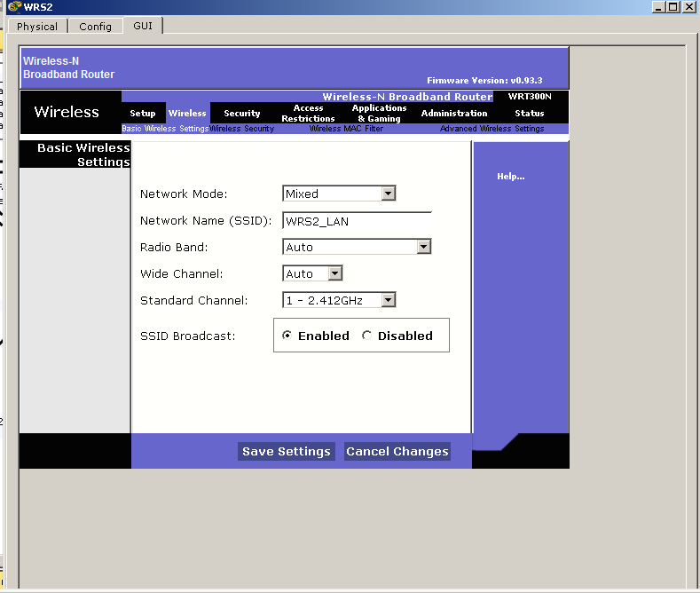This screenshot has width=700, height=593.
Task: Open the Access Restrictions menu
Action: tap(308, 114)
